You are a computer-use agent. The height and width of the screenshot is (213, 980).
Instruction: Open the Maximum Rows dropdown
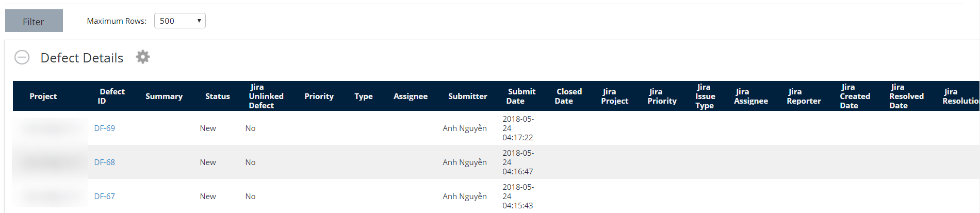[179, 21]
